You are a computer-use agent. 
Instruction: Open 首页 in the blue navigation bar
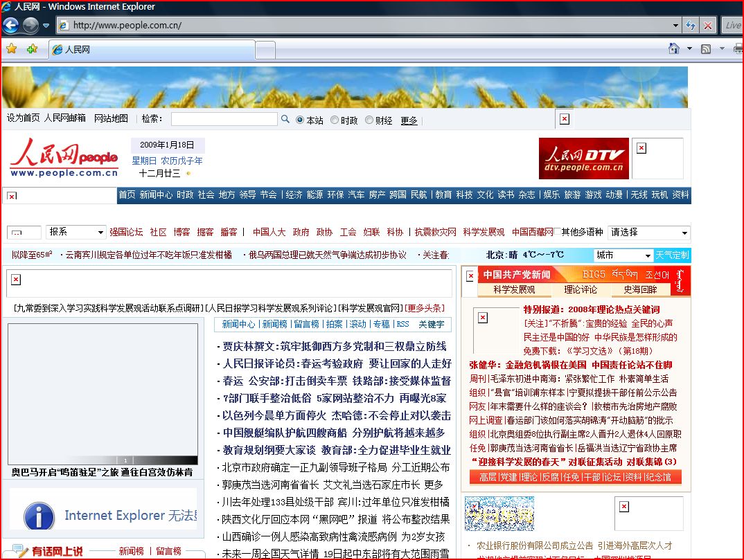click(127, 195)
